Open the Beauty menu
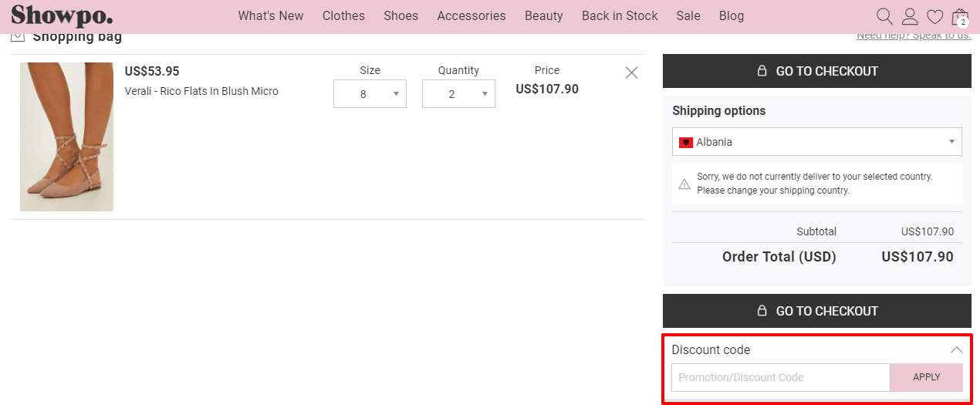 click(x=544, y=15)
